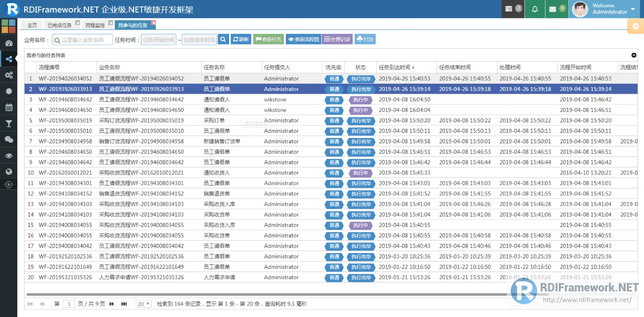Open the dashboard gauge sidebar icon
Image resolution: width=644 pixels, height=317 pixels.
click(x=9, y=43)
